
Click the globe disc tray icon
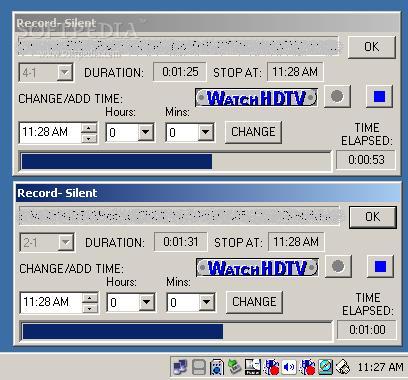tap(325, 367)
